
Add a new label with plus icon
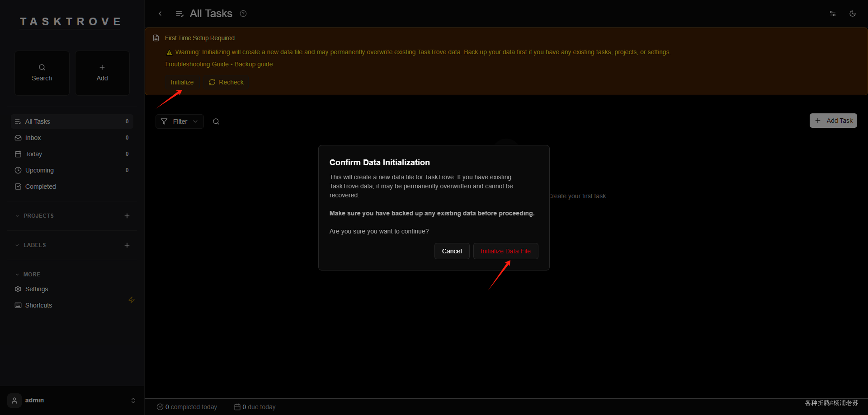[x=127, y=245]
